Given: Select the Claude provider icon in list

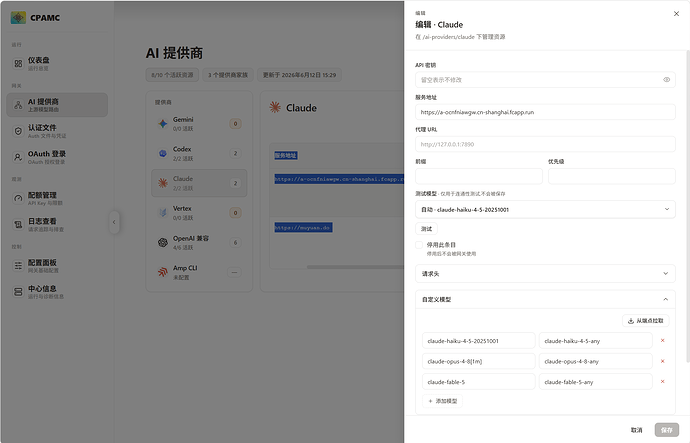Looking at the screenshot, I should (163, 183).
